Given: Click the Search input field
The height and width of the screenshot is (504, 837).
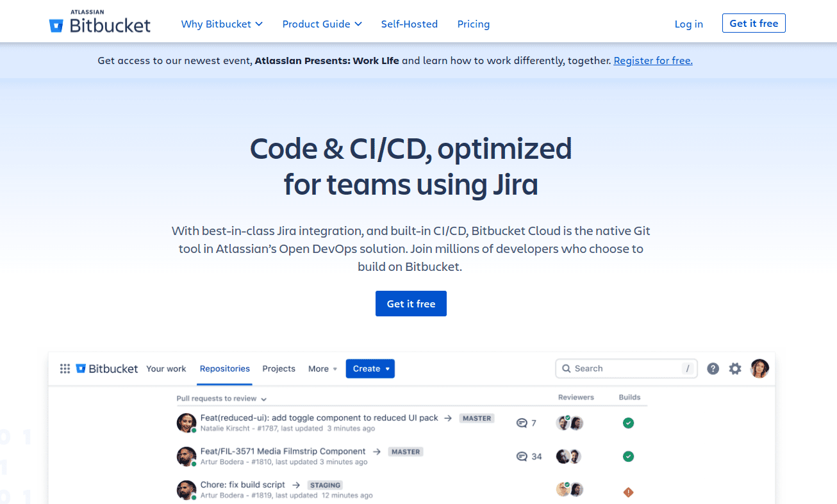Looking at the screenshot, I should 626,369.
